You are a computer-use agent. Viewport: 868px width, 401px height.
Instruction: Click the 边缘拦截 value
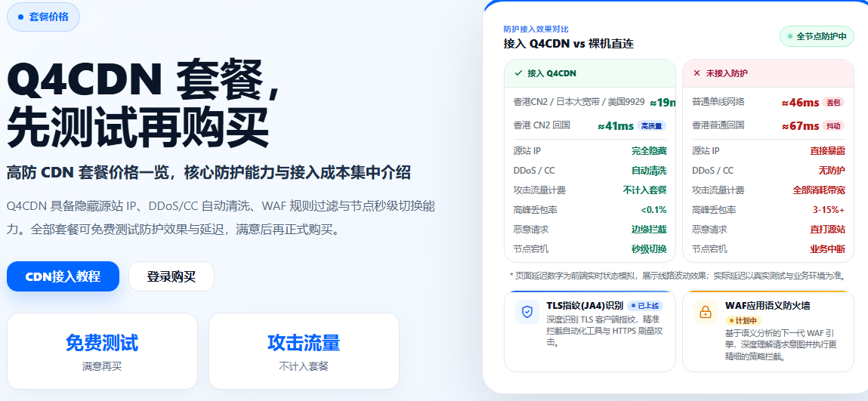(x=650, y=229)
